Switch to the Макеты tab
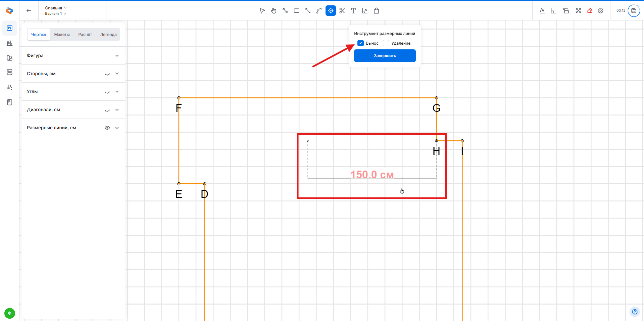Image resolution: width=644 pixels, height=321 pixels. (62, 35)
